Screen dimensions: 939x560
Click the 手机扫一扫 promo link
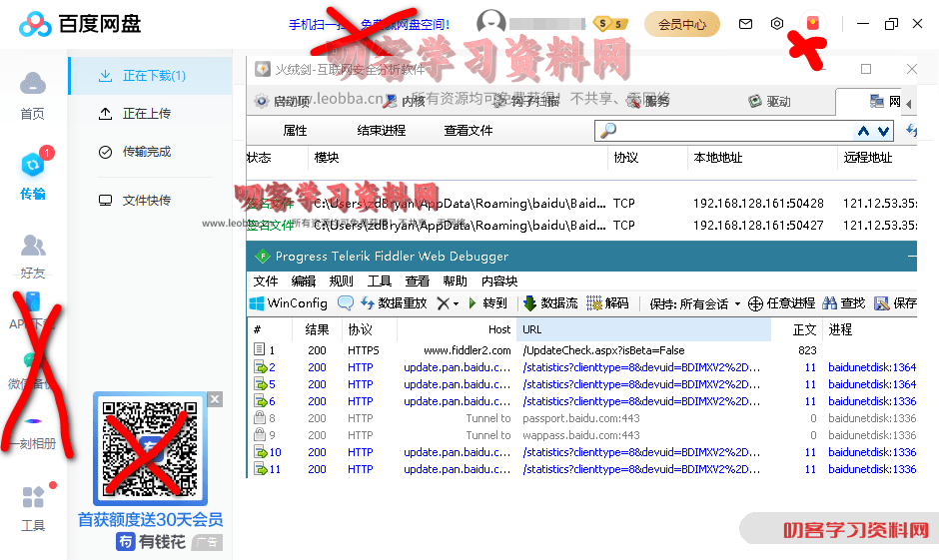pyautogui.click(x=369, y=25)
